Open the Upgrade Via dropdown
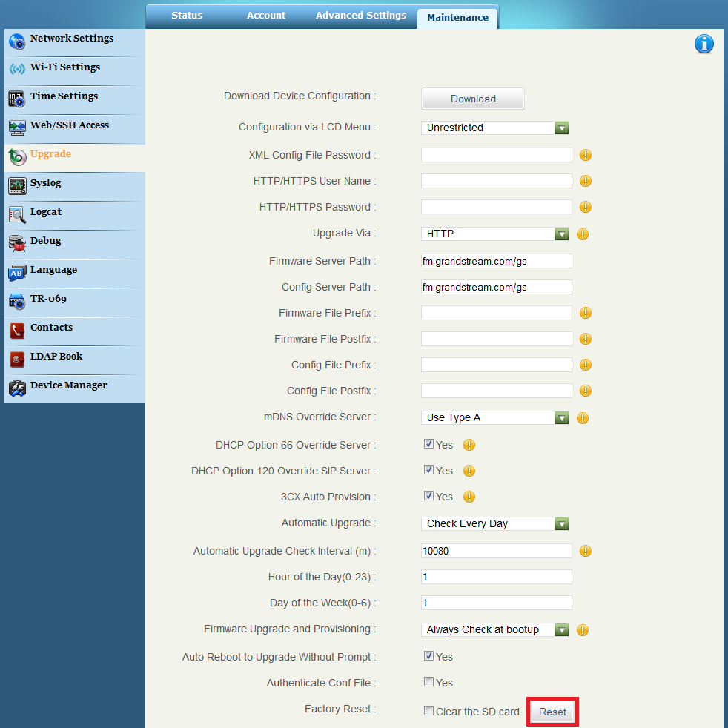728x728 pixels. (494, 234)
